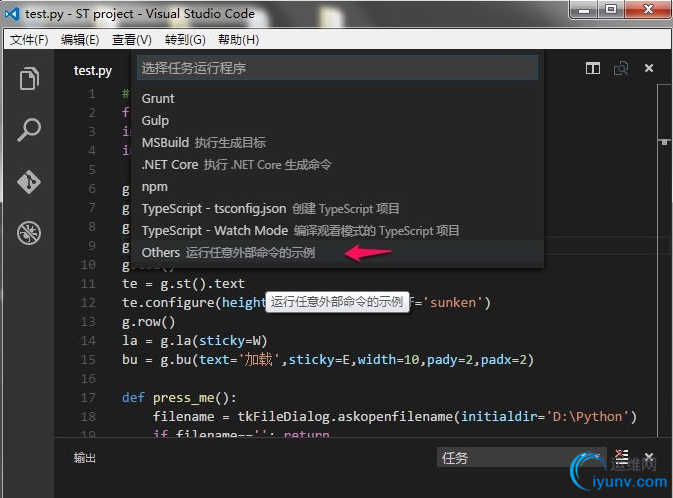Click the code line la = g.la(sticky=W)
673x498 pixels.
(x=194, y=341)
